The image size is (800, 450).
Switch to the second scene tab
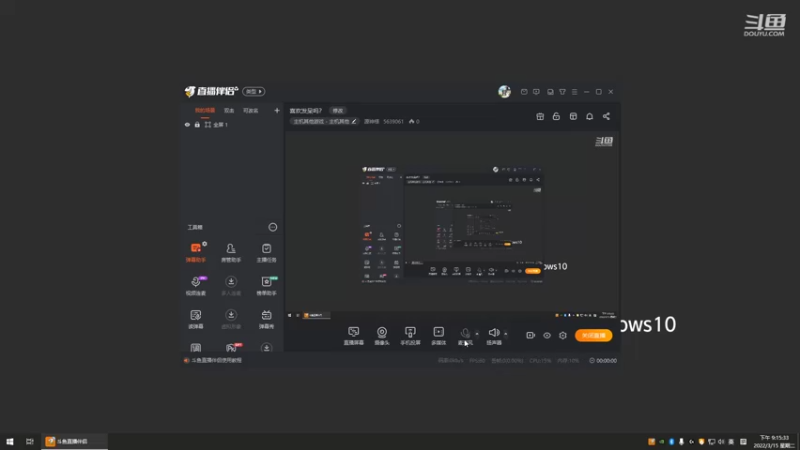tap(229, 110)
